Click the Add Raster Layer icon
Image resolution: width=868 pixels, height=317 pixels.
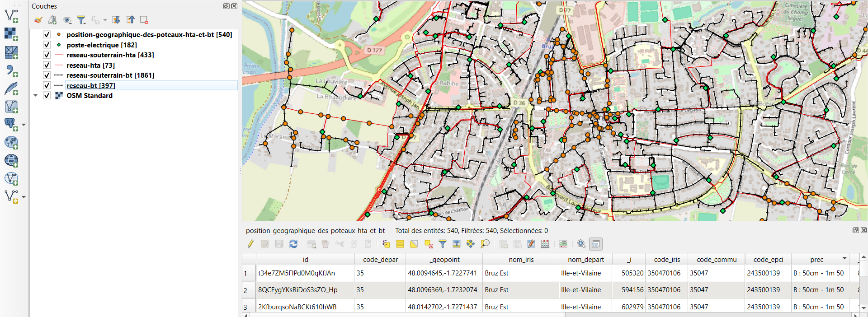[x=11, y=34]
